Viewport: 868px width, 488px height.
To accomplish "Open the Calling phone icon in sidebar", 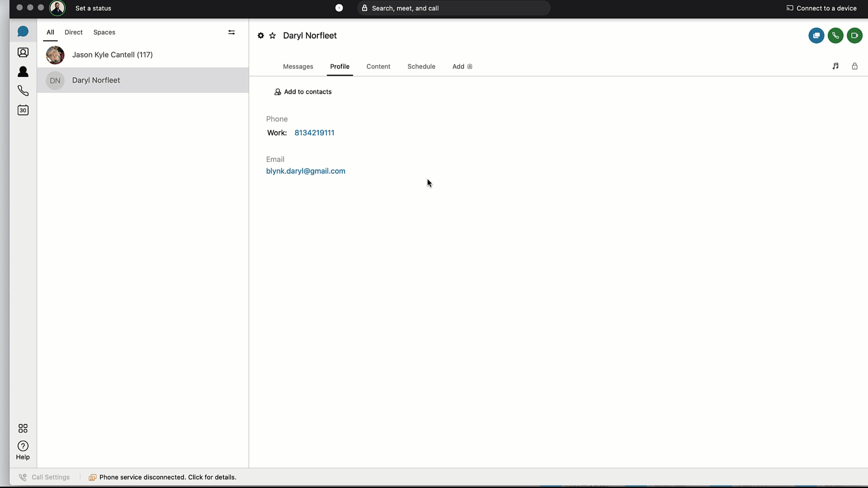I will (23, 91).
